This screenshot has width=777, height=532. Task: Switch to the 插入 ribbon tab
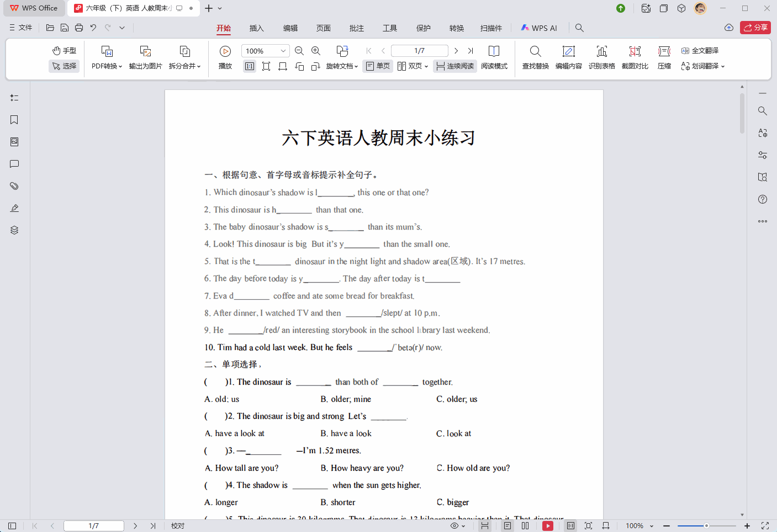[x=257, y=28]
